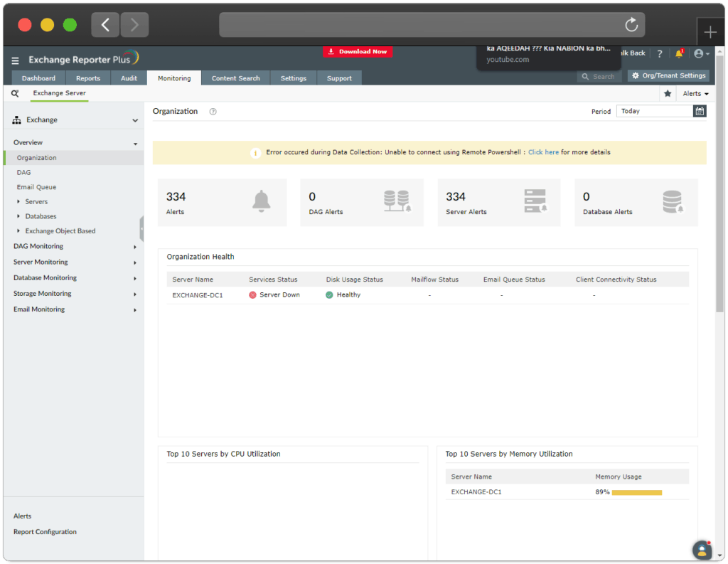This screenshot has height=564, width=728.
Task: Open the chat assistant icon bottom right
Action: tap(702, 550)
